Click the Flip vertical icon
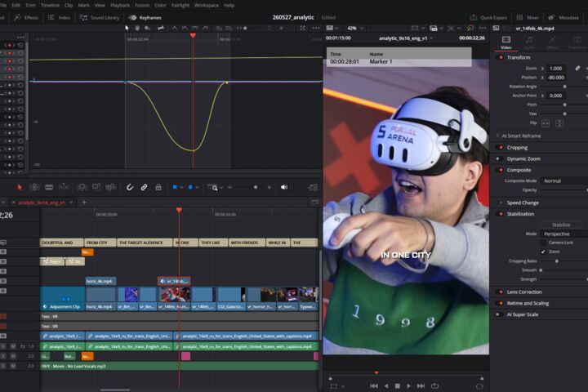 559,123
